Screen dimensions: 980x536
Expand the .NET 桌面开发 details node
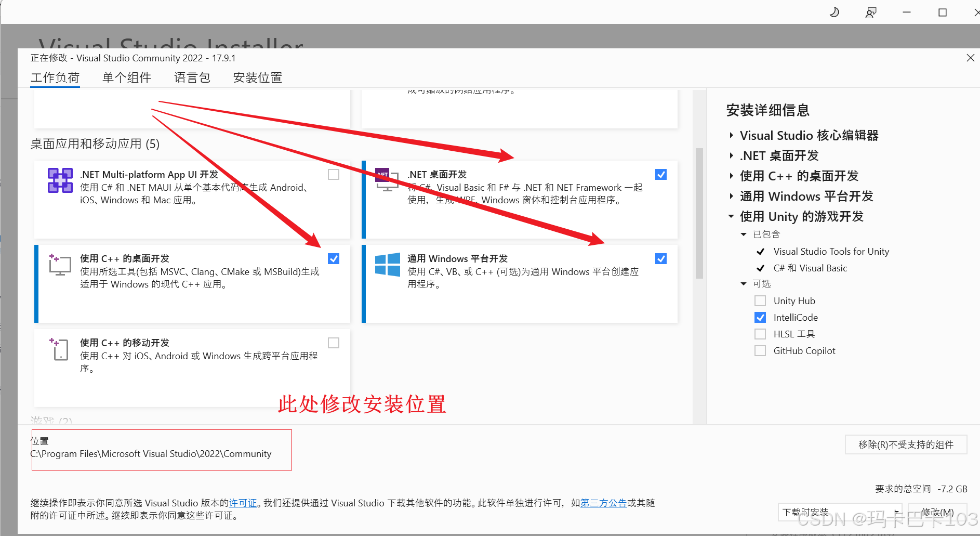coord(731,156)
